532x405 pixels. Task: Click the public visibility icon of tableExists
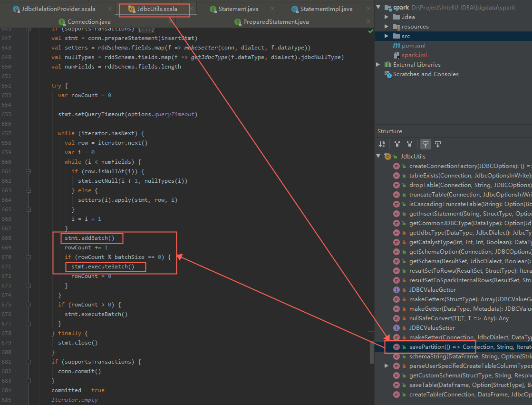coord(404,176)
